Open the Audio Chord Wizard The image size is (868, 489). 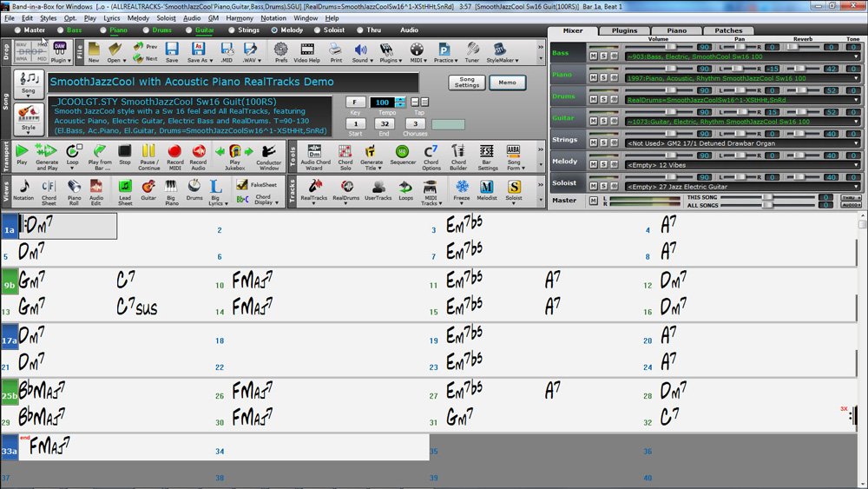coord(315,156)
